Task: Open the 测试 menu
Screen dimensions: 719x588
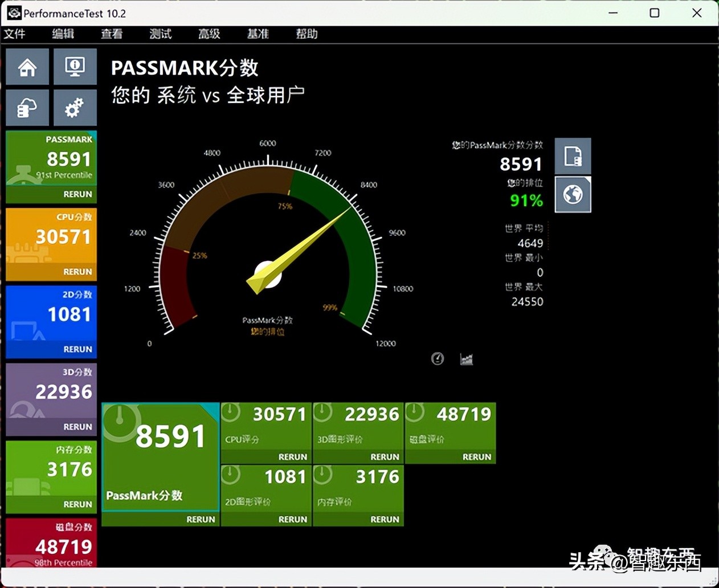Action: click(x=161, y=34)
